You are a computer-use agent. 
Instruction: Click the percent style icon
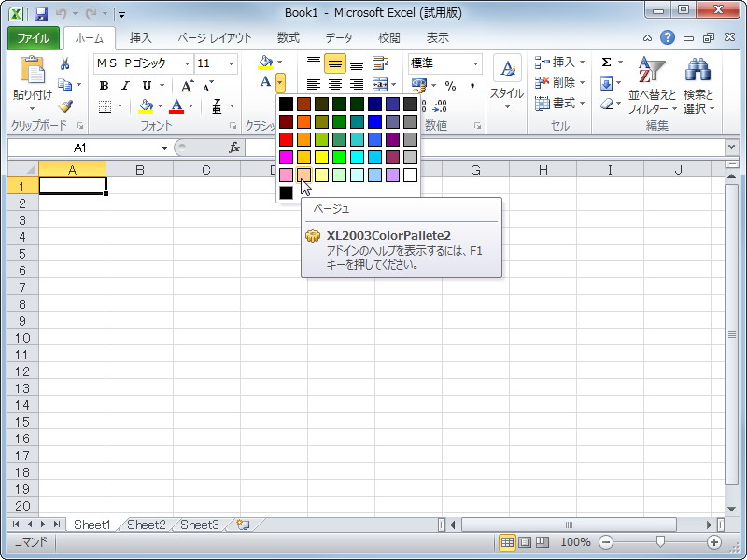click(450, 86)
